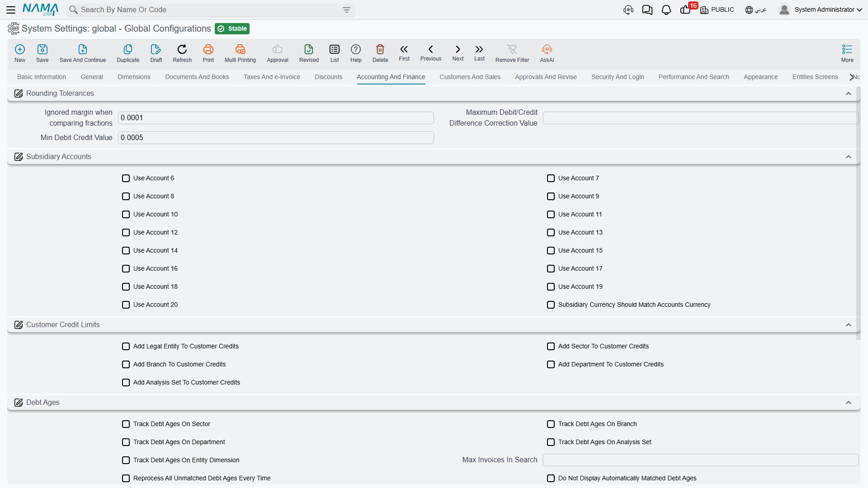Open the Appearance tab
Image resolution: width=868 pixels, height=488 pixels.
(761, 77)
